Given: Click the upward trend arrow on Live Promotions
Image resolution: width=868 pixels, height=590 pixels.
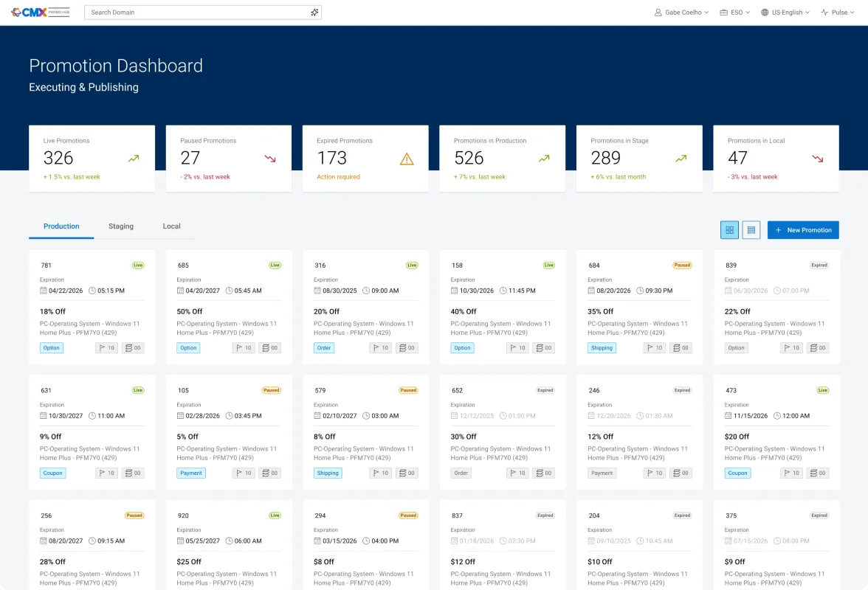Looking at the screenshot, I should click(134, 159).
